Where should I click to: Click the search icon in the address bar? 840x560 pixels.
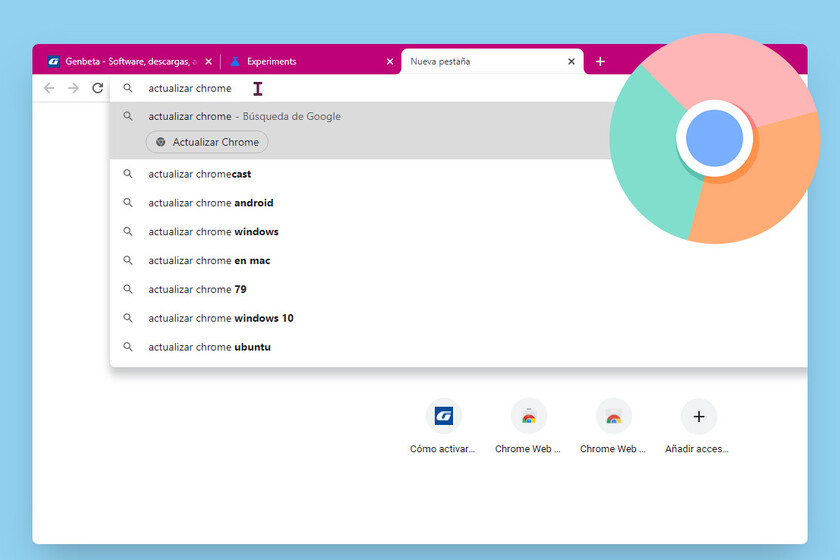[x=128, y=88]
